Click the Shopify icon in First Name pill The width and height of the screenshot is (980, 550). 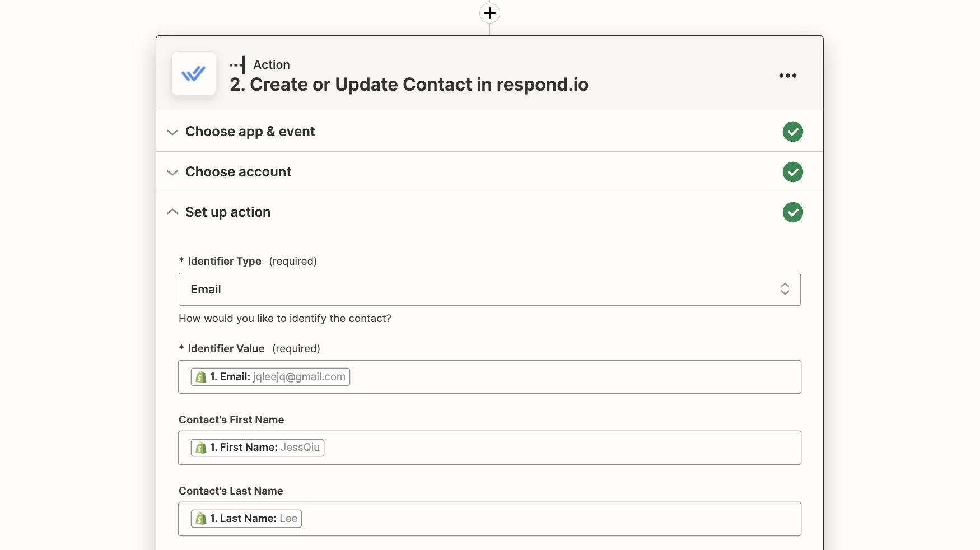(201, 448)
